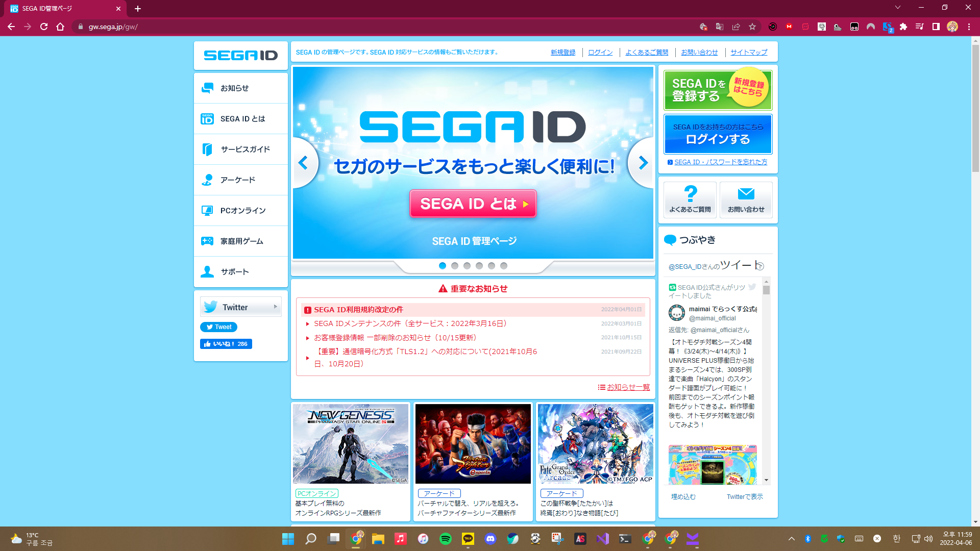
Task: Expand the system tray hidden icons chevron
Action: tap(791, 539)
